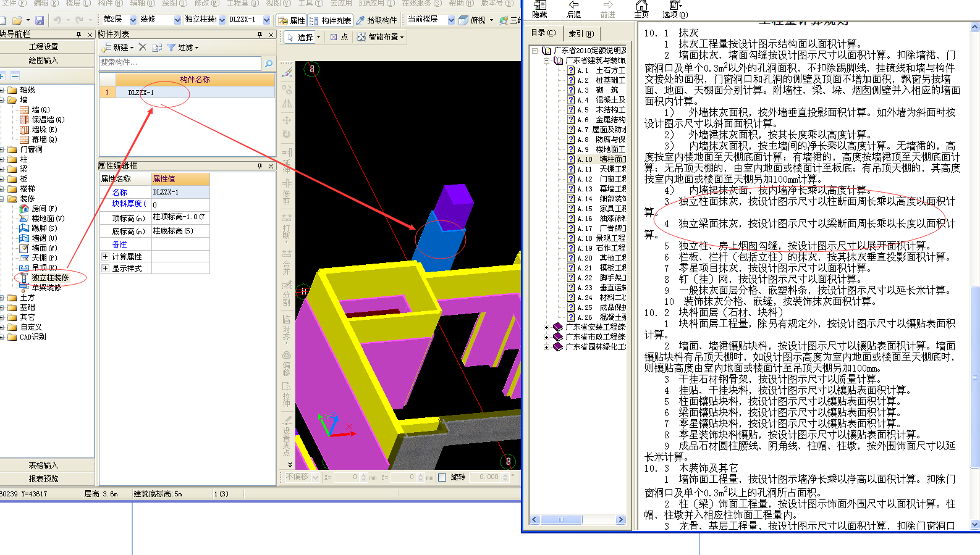
Task: Pin the 属性编辑框 panel
Action: 260,166
